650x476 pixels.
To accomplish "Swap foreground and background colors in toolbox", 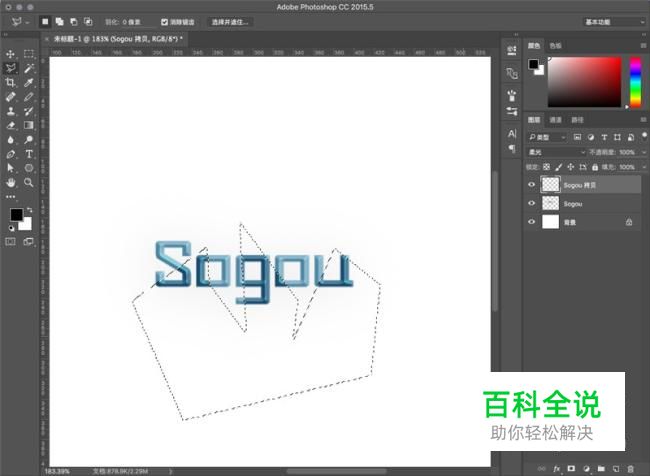I will click(x=29, y=210).
